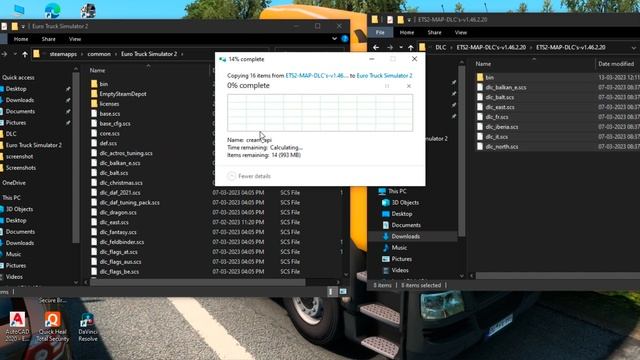Select EmptySteamDepot folder icon
Screen dimensions: 640x360
[x=94, y=94]
